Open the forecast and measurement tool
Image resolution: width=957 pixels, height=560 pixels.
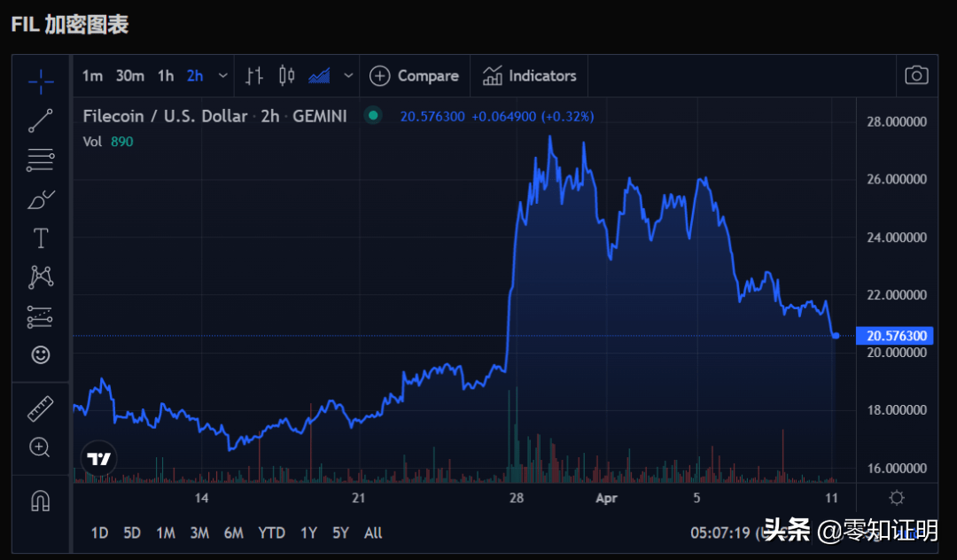[40, 316]
